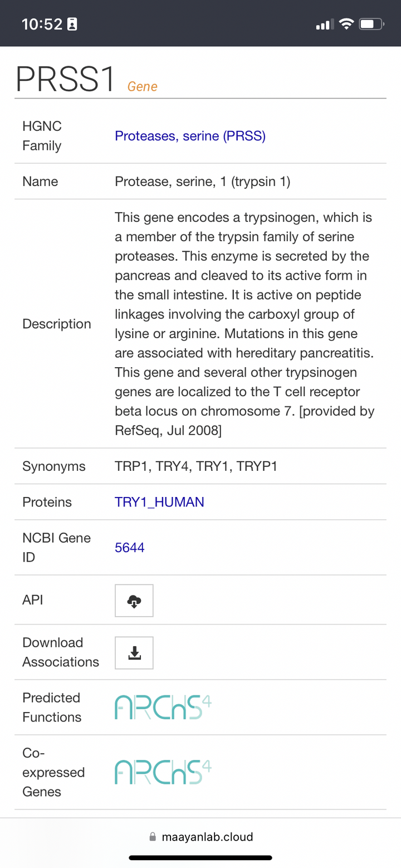Open the TRY1_HUMAN protein link
Screen dimensions: 401x868
tap(159, 502)
